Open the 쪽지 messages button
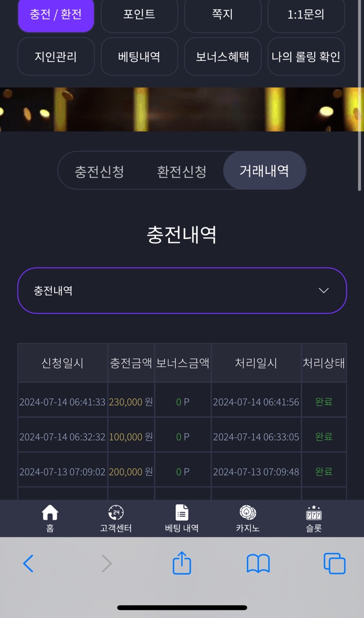Viewport: 364px width, 618px height. pyautogui.click(x=222, y=15)
